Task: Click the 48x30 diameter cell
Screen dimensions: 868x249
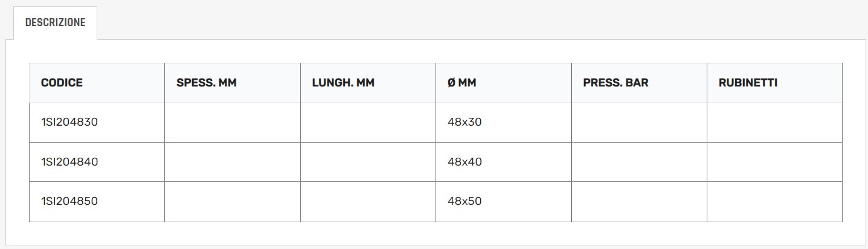Action: 465,122
